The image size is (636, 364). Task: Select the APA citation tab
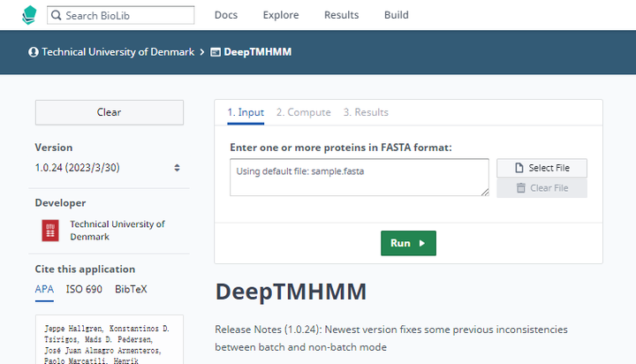click(44, 289)
